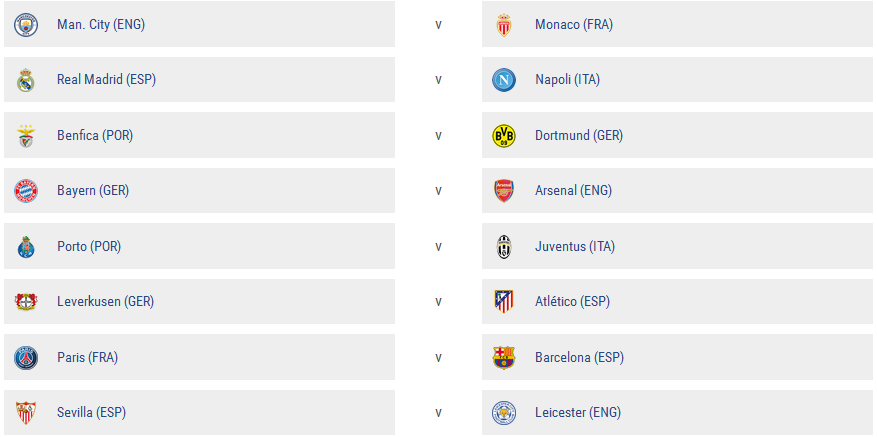Click the 'v' between Bayern and Arsenal

click(x=438, y=191)
